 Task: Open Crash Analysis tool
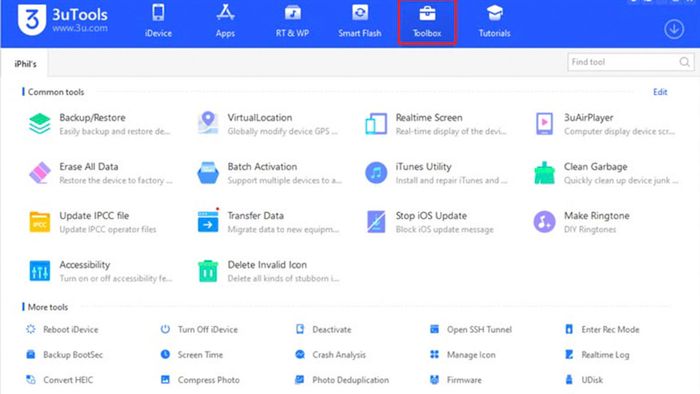[x=330, y=355]
